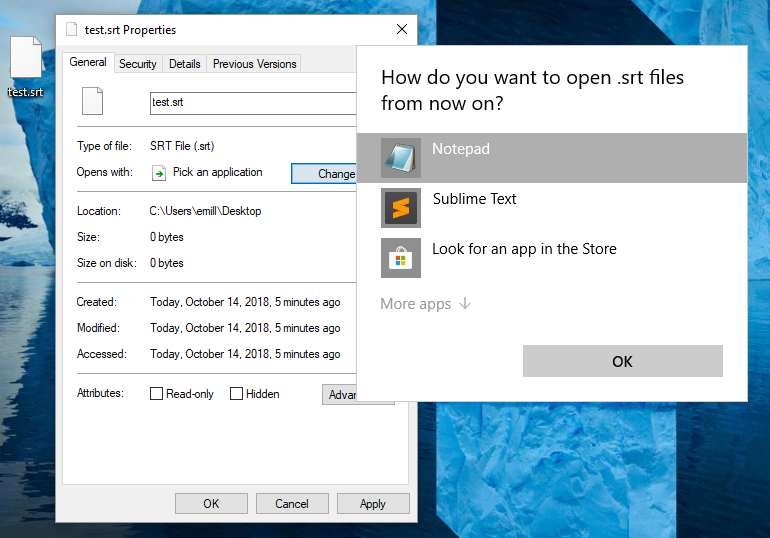Click the Sublime Text app icon
770x538 pixels.
pyautogui.click(x=401, y=208)
